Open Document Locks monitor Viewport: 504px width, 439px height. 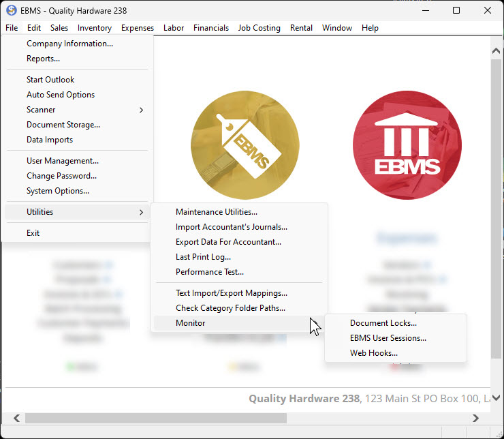click(x=383, y=323)
